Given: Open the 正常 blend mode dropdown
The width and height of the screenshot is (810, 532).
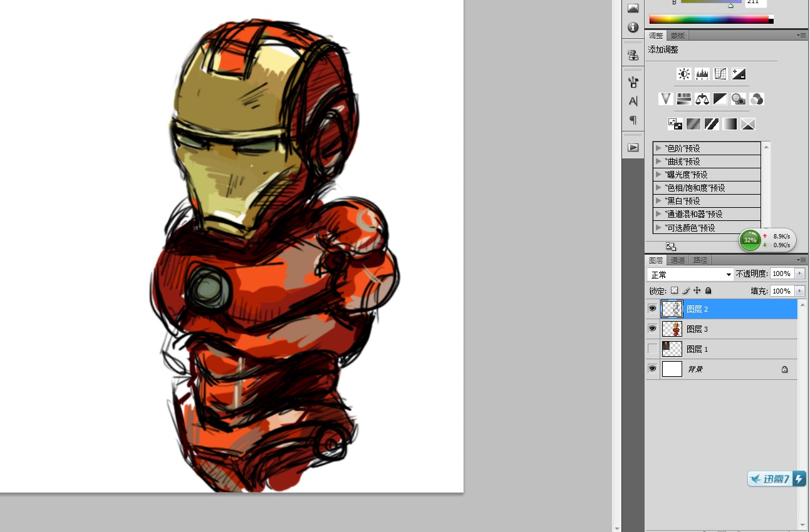Looking at the screenshot, I should [690, 274].
